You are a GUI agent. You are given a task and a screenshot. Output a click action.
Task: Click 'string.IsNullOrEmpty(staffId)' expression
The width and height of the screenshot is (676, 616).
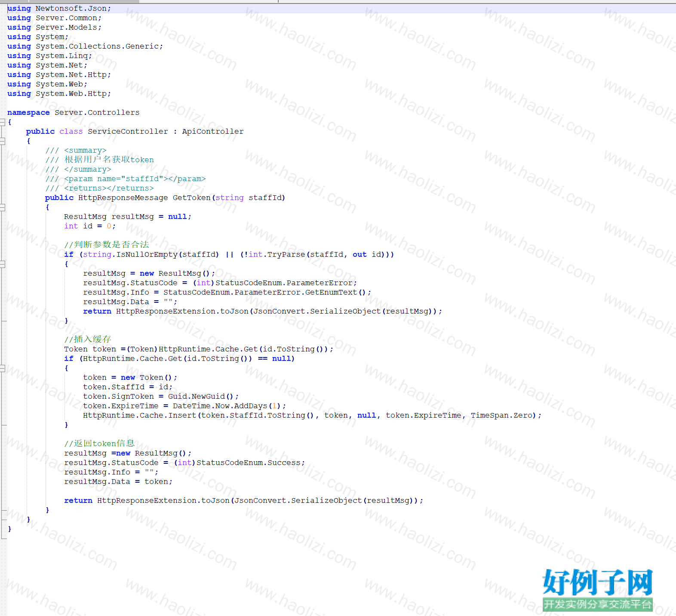[151, 254]
